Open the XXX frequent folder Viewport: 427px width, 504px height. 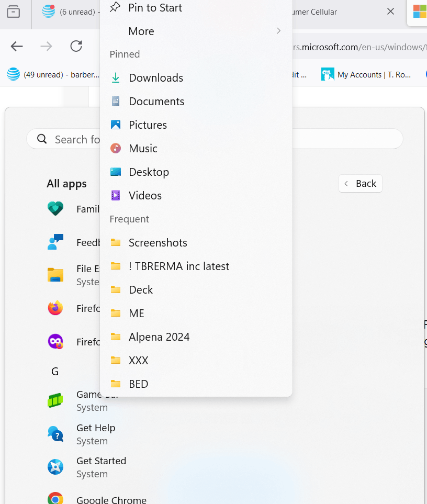pyautogui.click(x=196, y=360)
